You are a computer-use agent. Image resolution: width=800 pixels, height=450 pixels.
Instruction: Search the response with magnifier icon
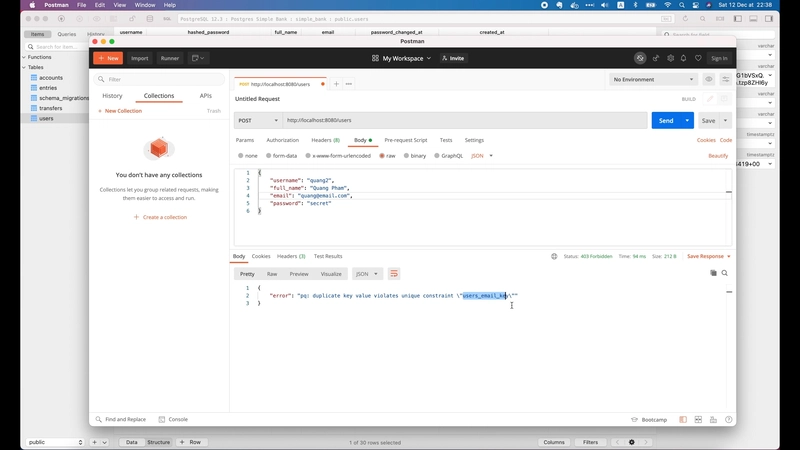(725, 273)
